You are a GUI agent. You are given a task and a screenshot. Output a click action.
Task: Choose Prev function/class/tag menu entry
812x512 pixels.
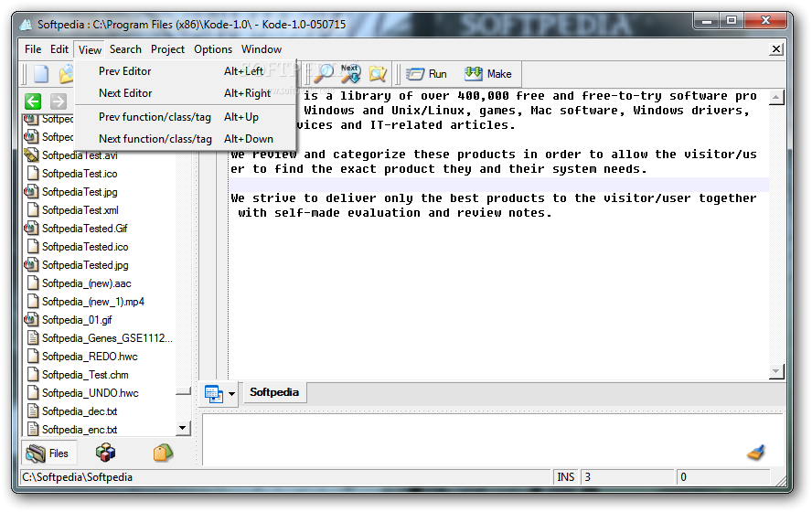pos(186,117)
